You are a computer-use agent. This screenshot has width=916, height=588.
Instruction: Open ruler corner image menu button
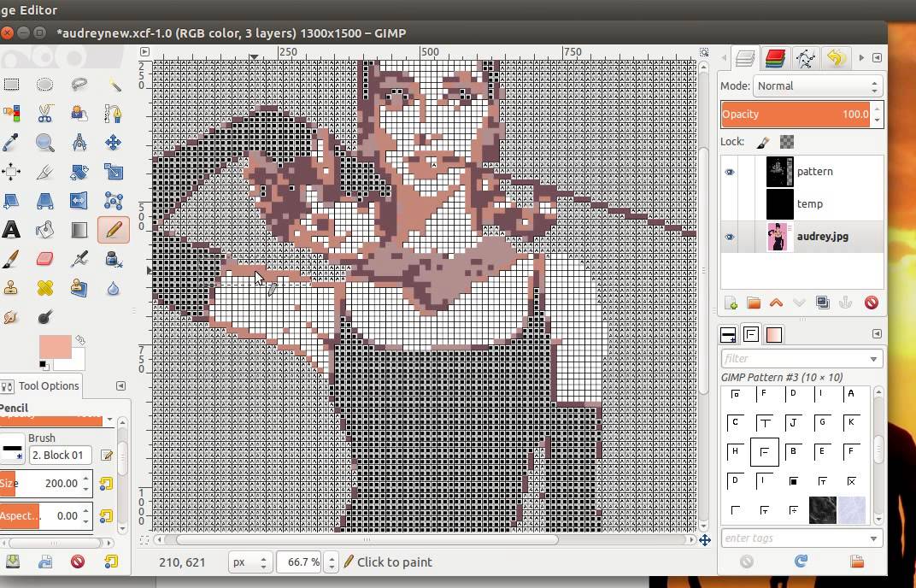144,52
